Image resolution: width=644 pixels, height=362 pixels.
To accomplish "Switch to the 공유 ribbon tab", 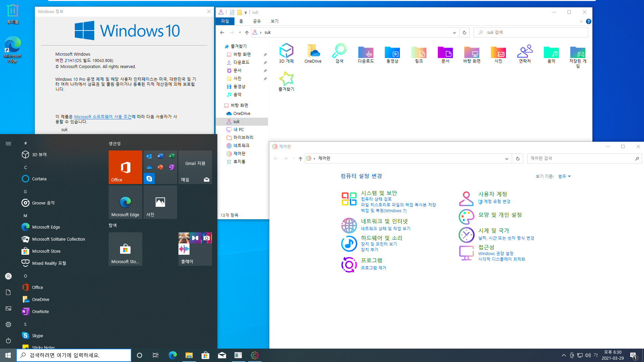I will pyautogui.click(x=257, y=21).
